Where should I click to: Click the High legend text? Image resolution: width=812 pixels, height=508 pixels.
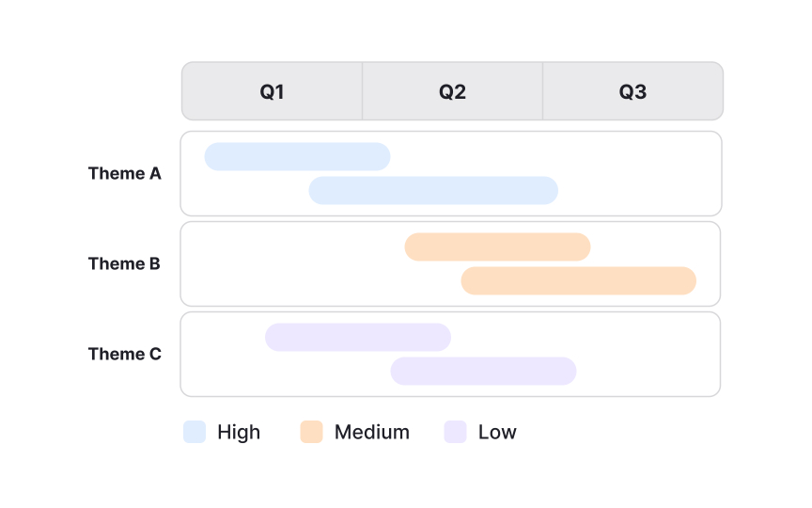239,432
